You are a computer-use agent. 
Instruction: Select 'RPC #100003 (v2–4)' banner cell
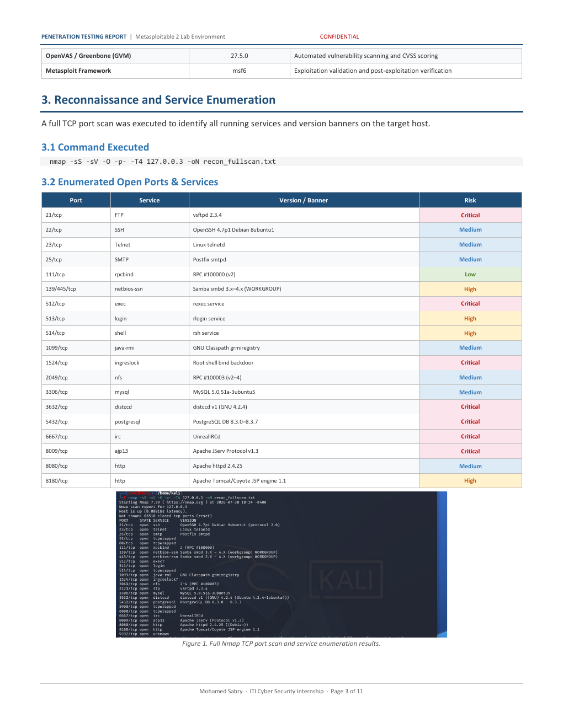[x=304, y=378]
